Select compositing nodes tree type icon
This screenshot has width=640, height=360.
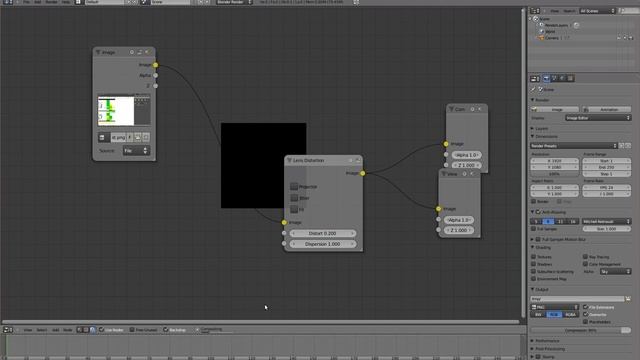tap(93, 330)
